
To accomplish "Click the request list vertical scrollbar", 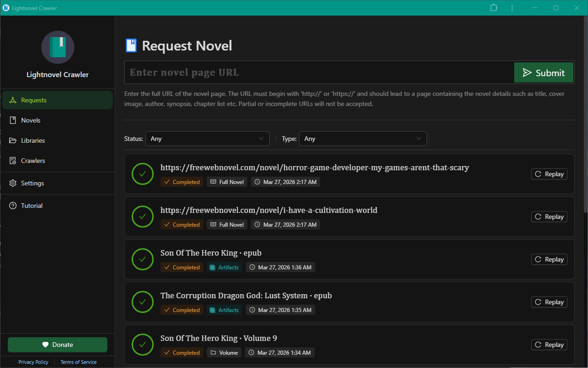I will point(586,115).
